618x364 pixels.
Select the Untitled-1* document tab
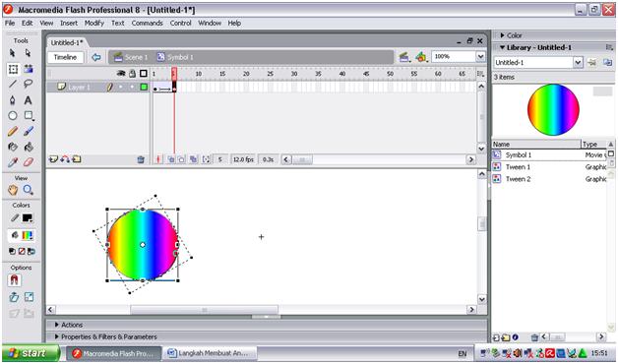pos(67,42)
